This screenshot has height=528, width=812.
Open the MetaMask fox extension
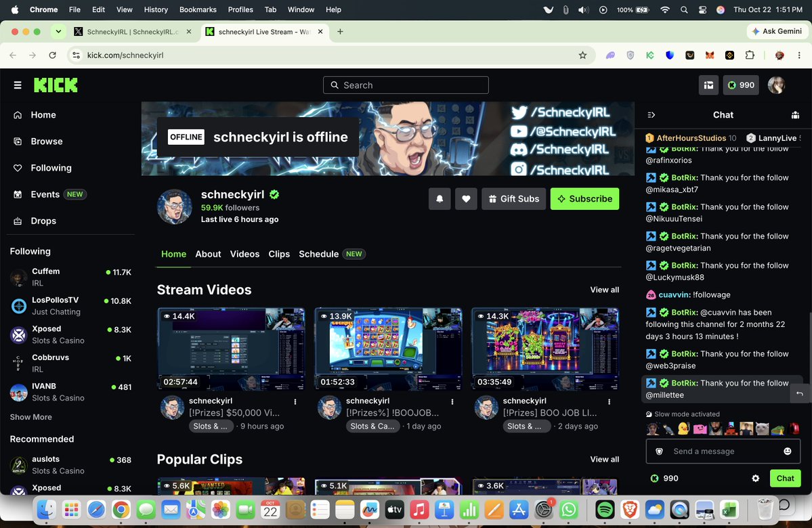click(x=710, y=56)
